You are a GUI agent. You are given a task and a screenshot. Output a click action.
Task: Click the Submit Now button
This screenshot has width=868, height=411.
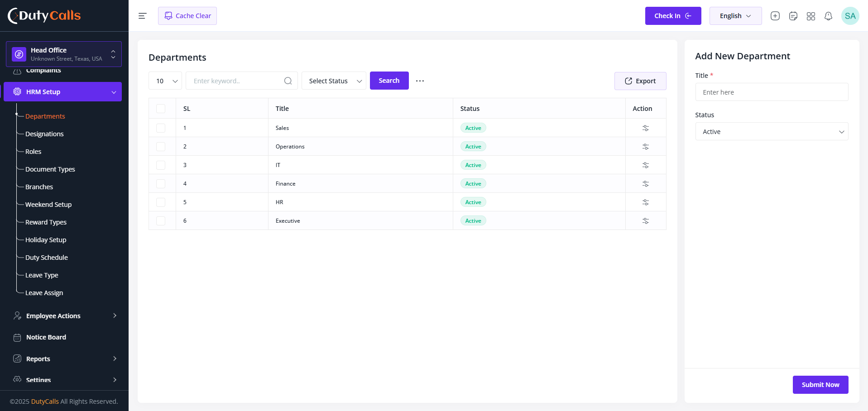pos(820,385)
